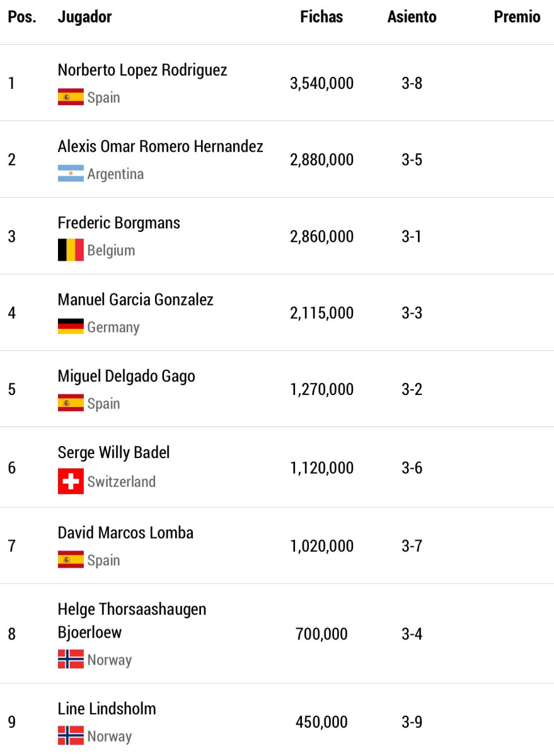Image resolution: width=554 pixels, height=756 pixels.
Task: Click Norway flag under Helge Thorsaashaugen Bjoerloew
Action: [x=71, y=660]
